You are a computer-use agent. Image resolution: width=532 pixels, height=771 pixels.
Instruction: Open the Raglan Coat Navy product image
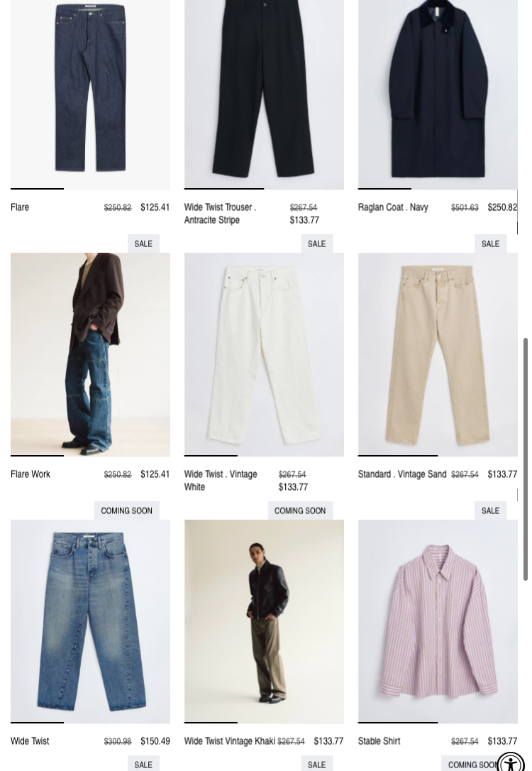pyautogui.click(x=438, y=94)
